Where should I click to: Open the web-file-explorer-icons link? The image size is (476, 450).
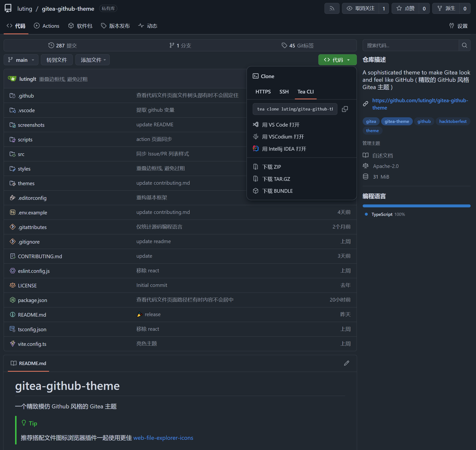click(x=163, y=438)
